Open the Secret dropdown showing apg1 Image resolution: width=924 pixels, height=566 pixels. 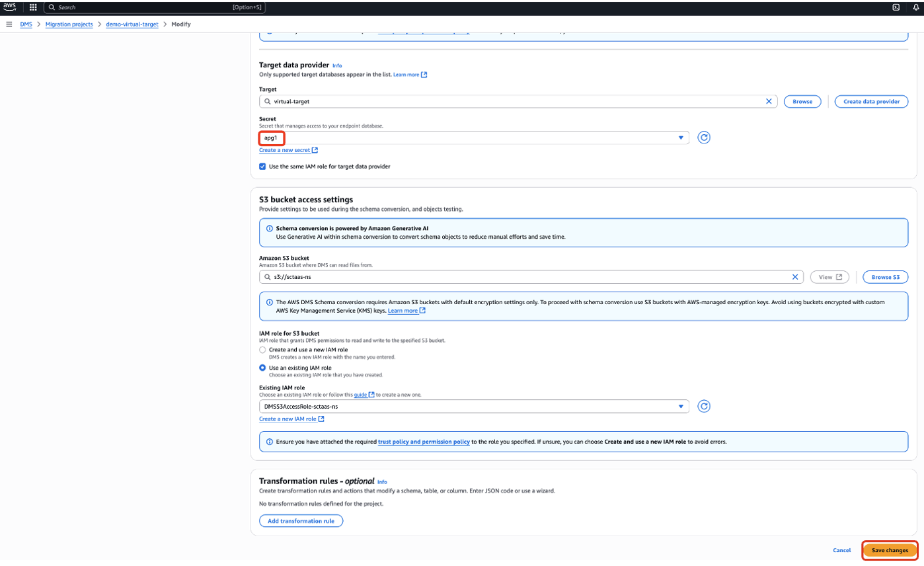(474, 138)
